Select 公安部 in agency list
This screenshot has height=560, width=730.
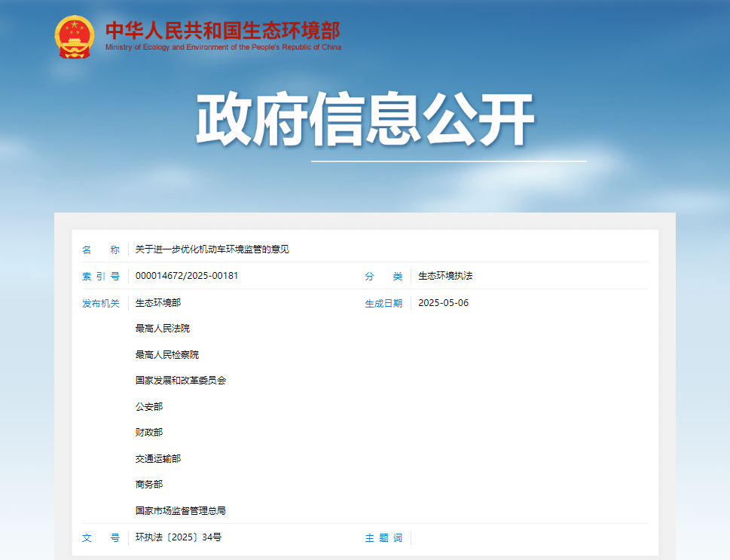coord(149,406)
